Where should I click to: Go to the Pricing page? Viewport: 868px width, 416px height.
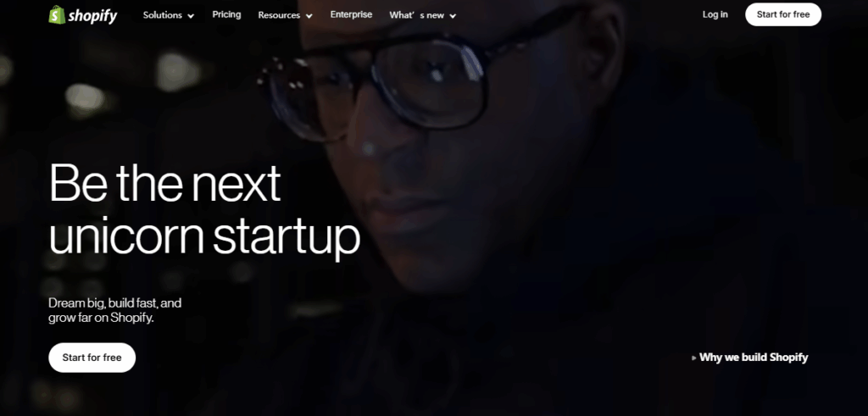tap(226, 14)
